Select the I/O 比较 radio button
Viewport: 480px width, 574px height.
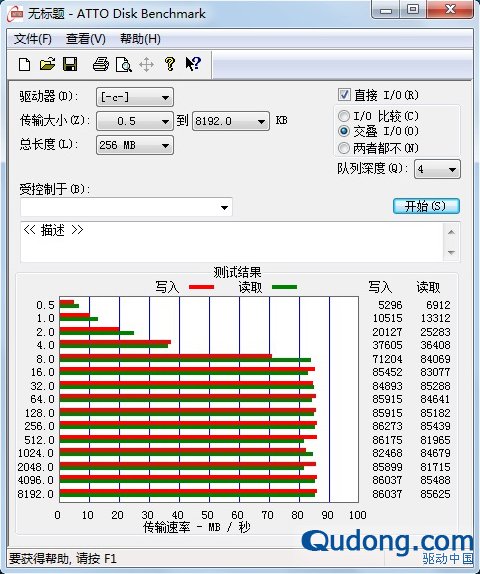[x=344, y=116]
